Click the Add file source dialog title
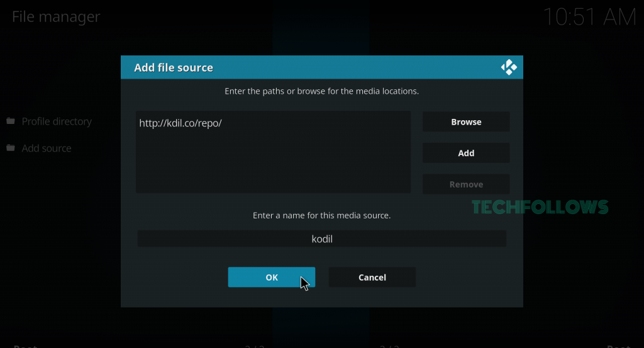Screen dimensions: 644x348 coord(174,67)
